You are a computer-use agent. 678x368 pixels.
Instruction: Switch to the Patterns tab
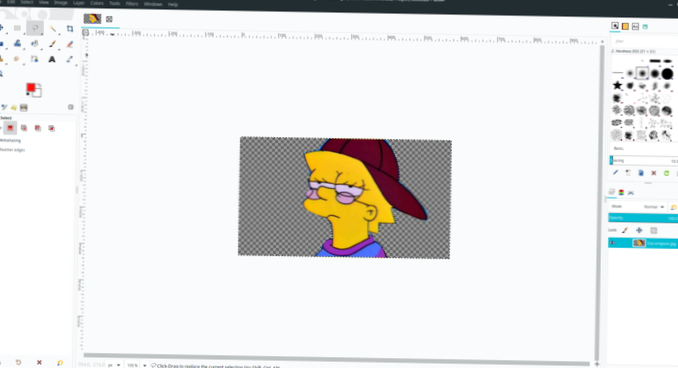[625, 26]
